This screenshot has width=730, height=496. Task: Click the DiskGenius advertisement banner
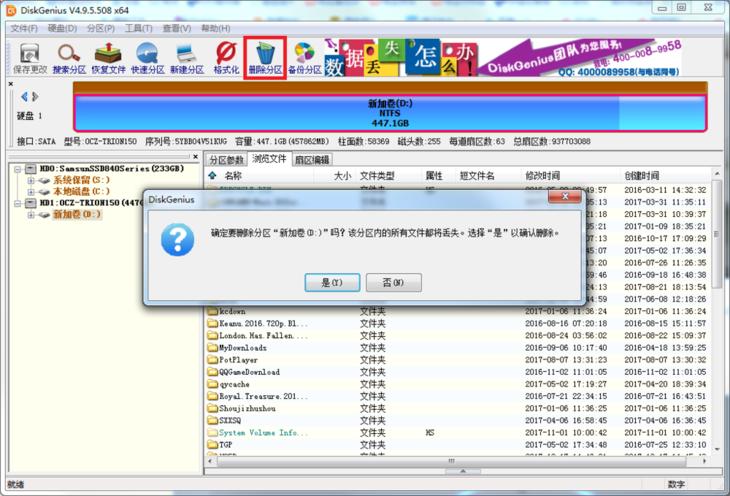click(503, 58)
